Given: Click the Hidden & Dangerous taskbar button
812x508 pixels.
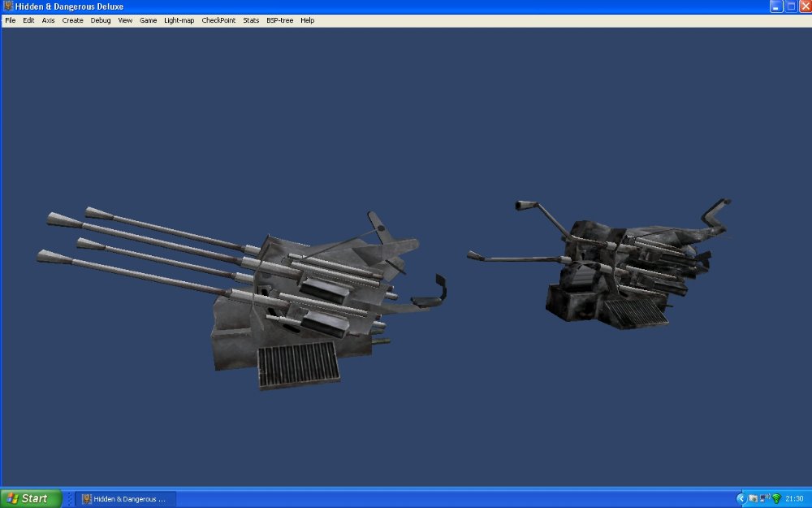Looking at the screenshot, I should click(126, 499).
